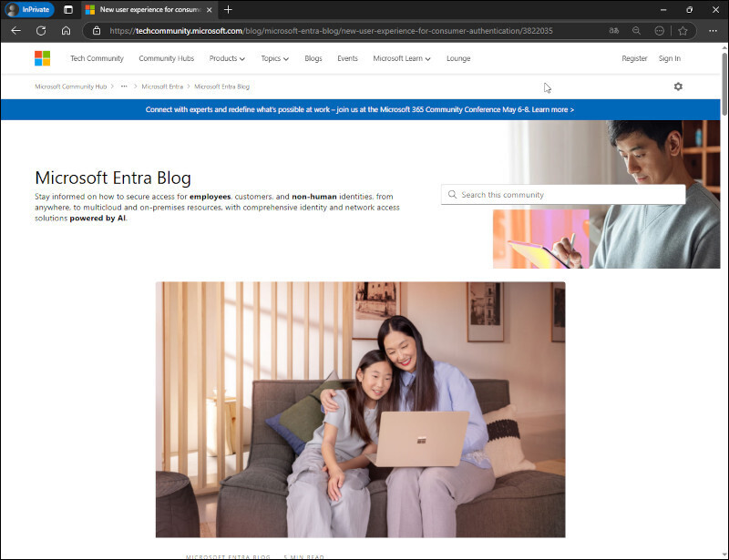The image size is (729, 560).
Task: Restore down the browser window
Action: [689, 9]
